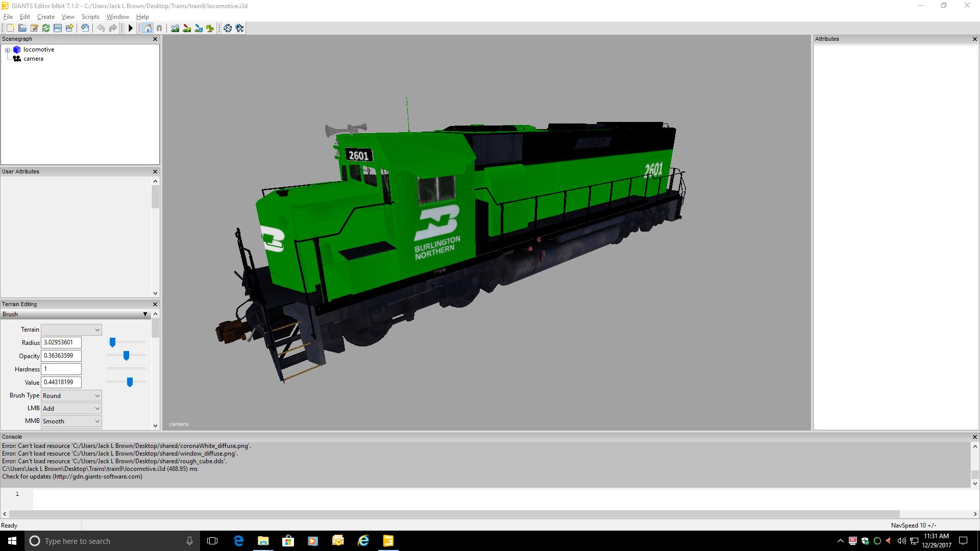Screen dimensions: 980x551
Task: Select the foliage paint mode icon
Action: click(x=210, y=28)
